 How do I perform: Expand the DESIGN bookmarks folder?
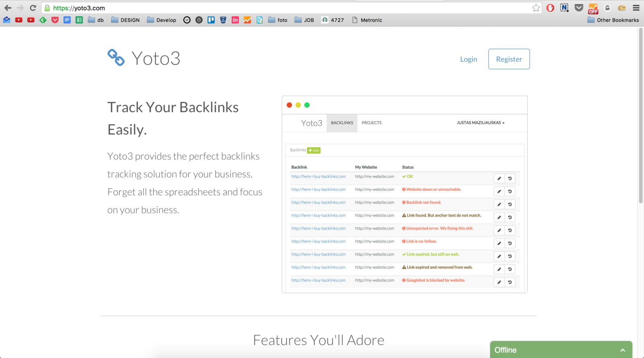click(125, 20)
